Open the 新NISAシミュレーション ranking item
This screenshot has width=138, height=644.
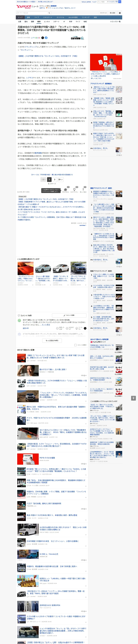pos(104,90)
